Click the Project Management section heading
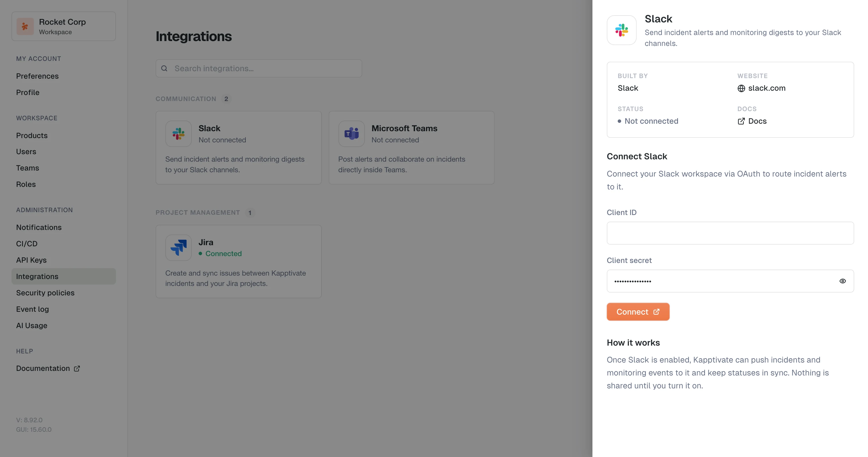Image resolution: width=868 pixels, height=457 pixels. click(198, 213)
